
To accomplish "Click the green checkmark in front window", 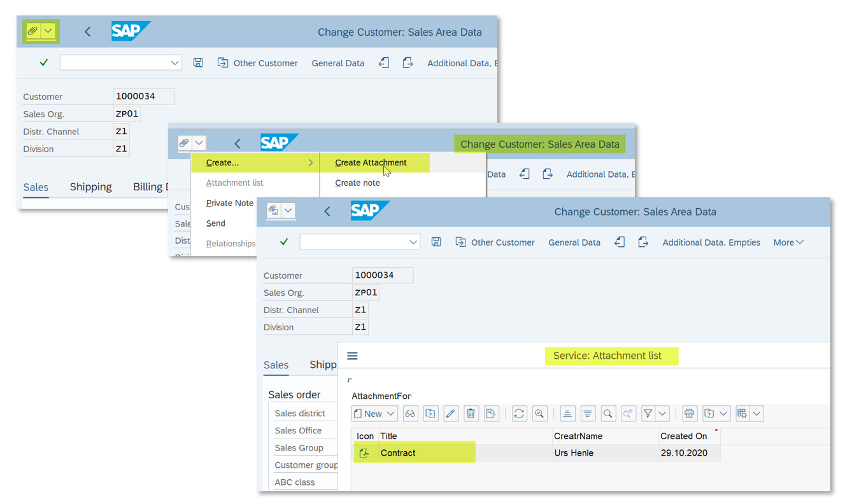I will tap(284, 242).
